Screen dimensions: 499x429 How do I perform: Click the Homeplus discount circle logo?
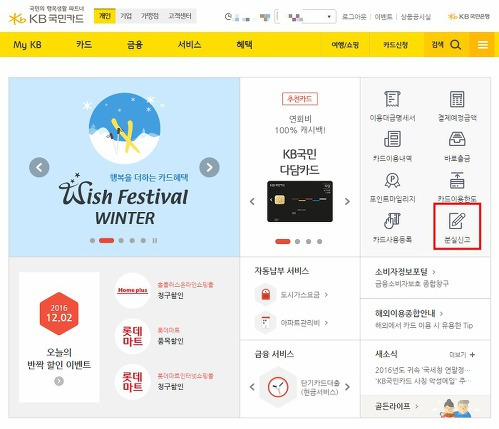(132, 290)
